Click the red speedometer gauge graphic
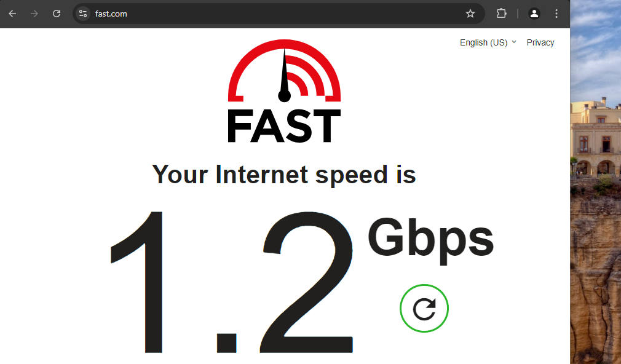Screen dimensions: 621x364 (x=284, y=70)
